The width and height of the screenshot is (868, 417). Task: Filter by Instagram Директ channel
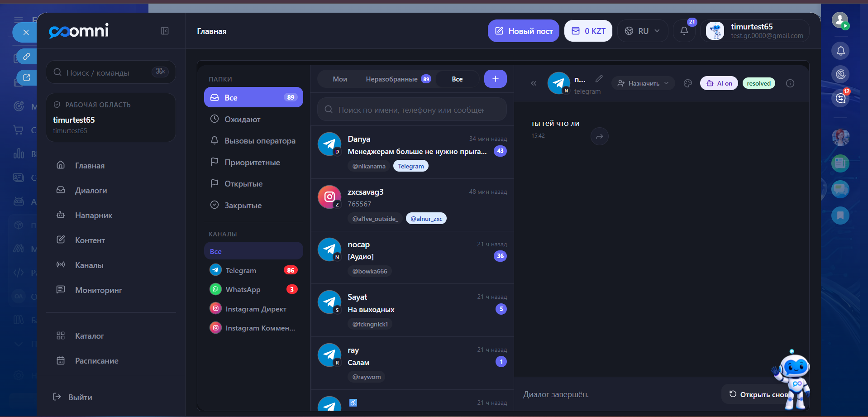(253, 309)
